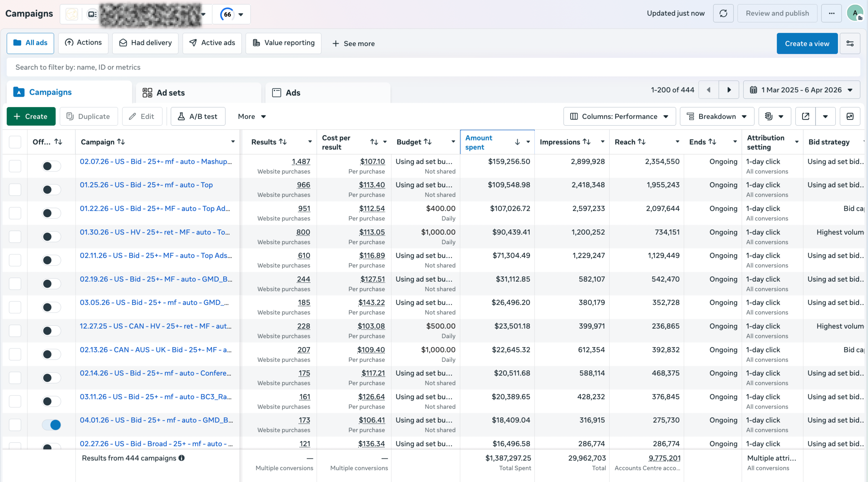868x482 pixels.
Task: Click the round orange icon left of the account name
Action: 71,14
